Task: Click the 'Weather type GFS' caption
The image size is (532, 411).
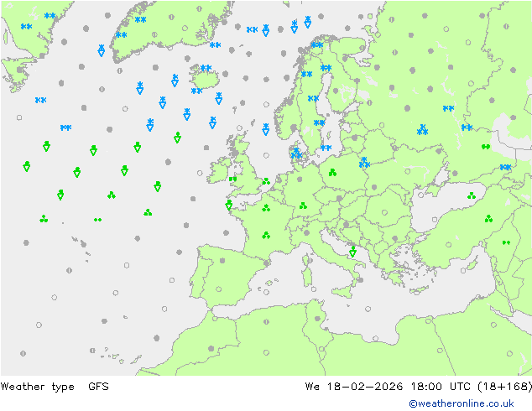Action: [x=55, y=387]
